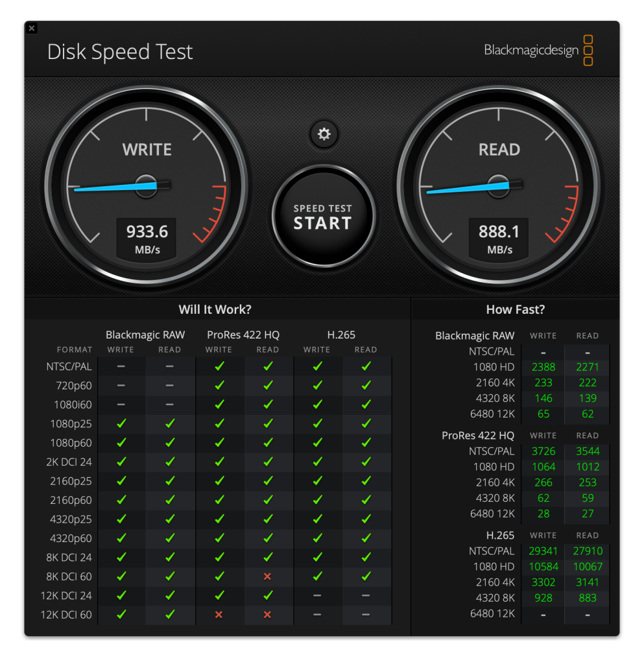Click H.265 2160 4K read value 3141
Image resolution: width=644 pixels, height=664 pixels.
pyautogui.click(x=588, y=583)
